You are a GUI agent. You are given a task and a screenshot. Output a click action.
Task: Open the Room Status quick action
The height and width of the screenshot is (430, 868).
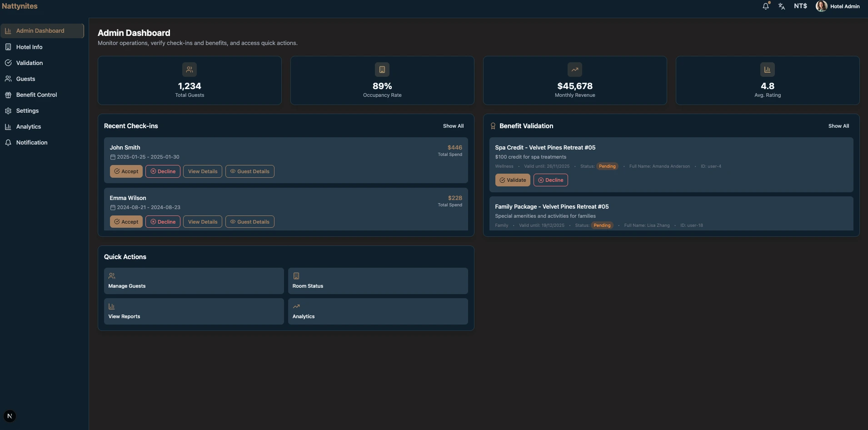click(378, 281)
